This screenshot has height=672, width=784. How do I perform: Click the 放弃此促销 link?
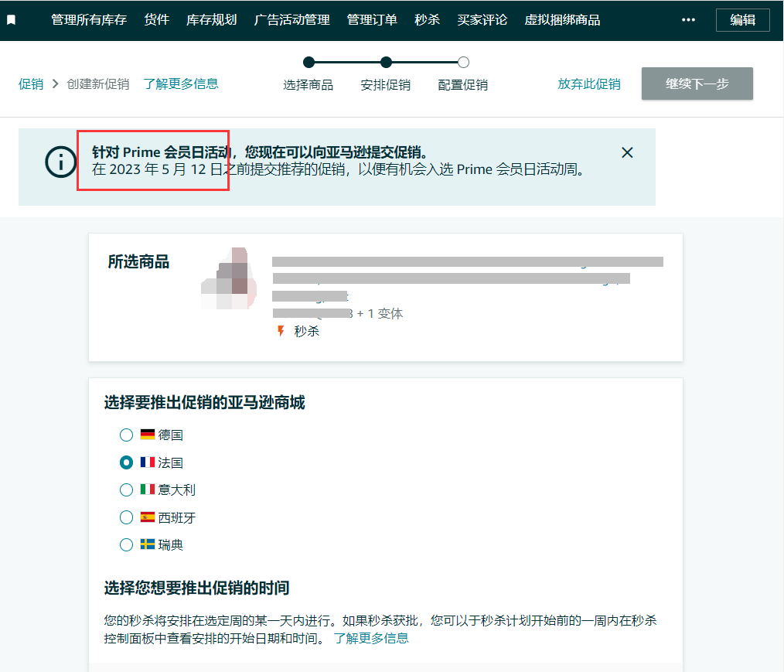[589, 84]
